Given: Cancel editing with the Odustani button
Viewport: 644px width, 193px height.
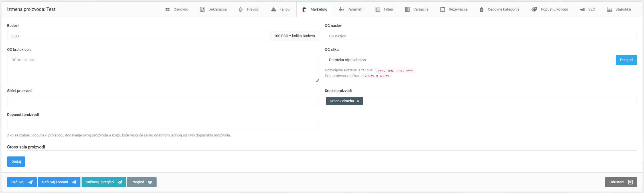Looking at the screenshot, I should [x=621, y=182].
